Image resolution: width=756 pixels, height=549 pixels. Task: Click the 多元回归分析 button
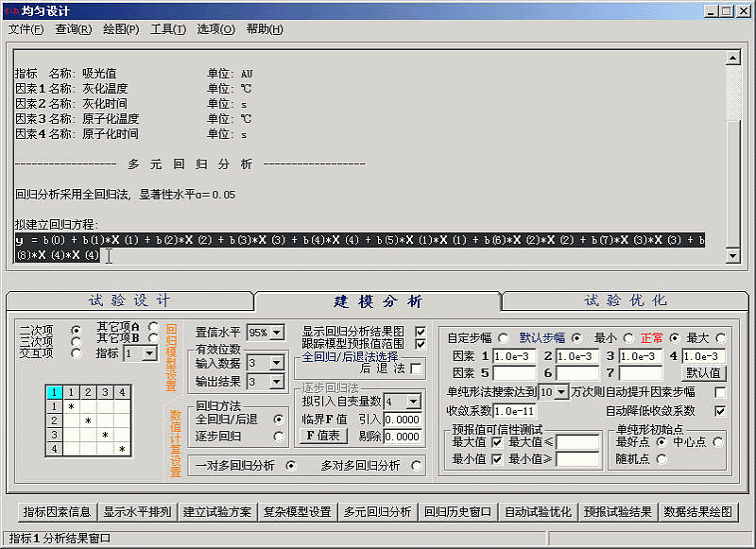point(378,512)
